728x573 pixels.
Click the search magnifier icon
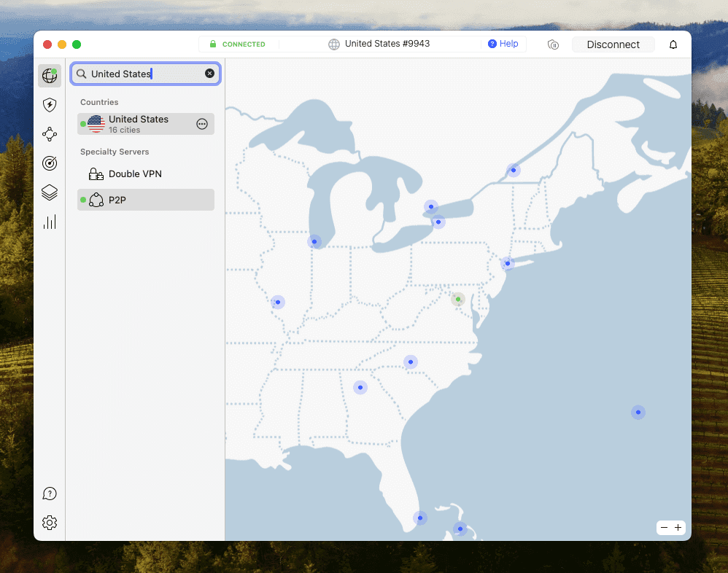click(81, 74)
